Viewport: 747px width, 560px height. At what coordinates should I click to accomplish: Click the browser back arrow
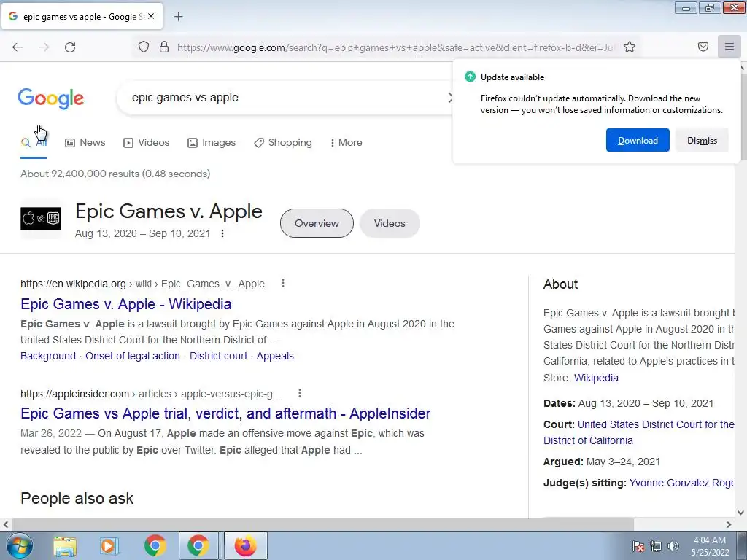(x=18, y=47)
